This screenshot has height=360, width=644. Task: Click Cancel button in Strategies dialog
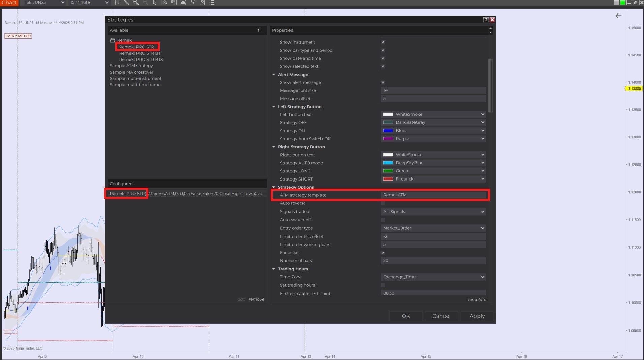[441, 316]
